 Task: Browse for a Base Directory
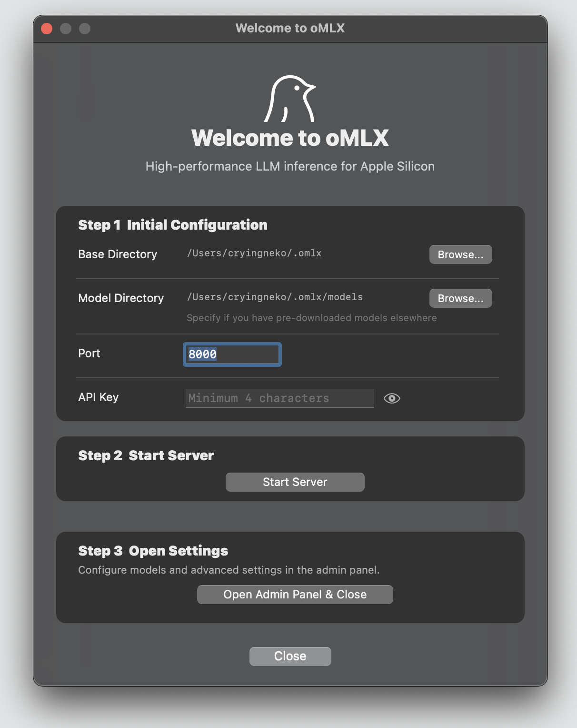click(x=460, y=254)
